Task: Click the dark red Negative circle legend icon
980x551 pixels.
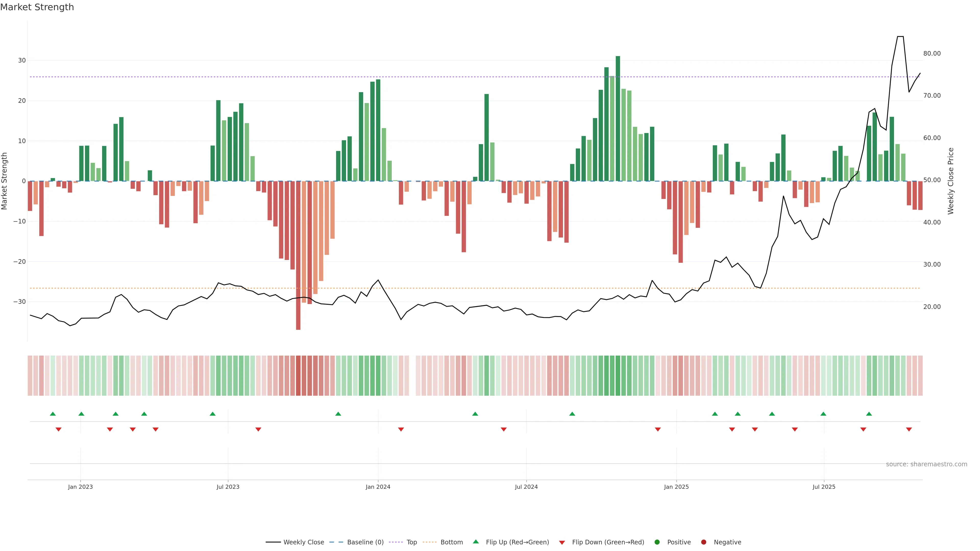Action: pos(703,542)
